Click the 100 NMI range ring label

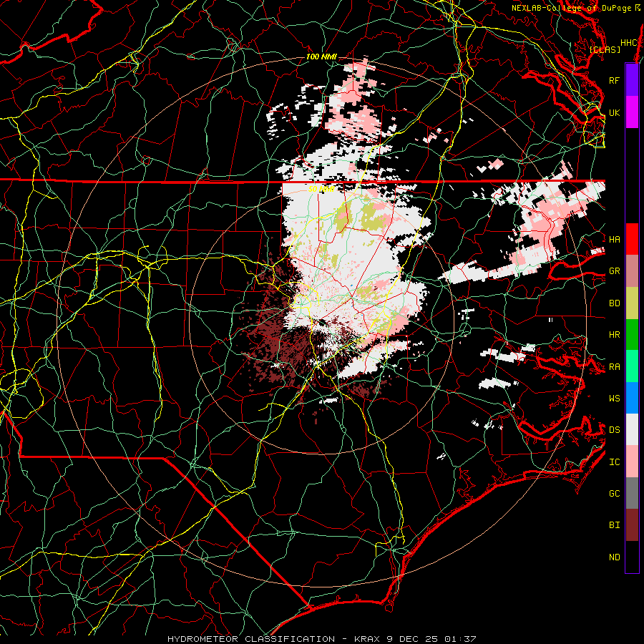point(321,57)
